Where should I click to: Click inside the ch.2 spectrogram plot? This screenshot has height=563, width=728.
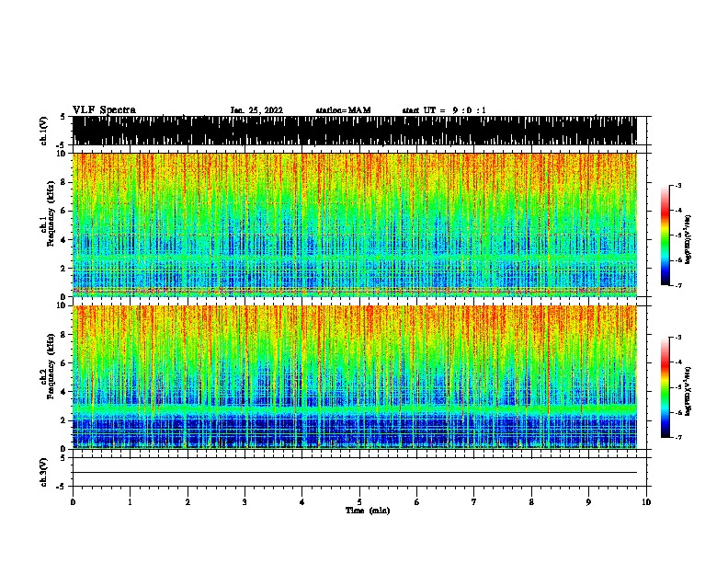(x=355, y=377)
